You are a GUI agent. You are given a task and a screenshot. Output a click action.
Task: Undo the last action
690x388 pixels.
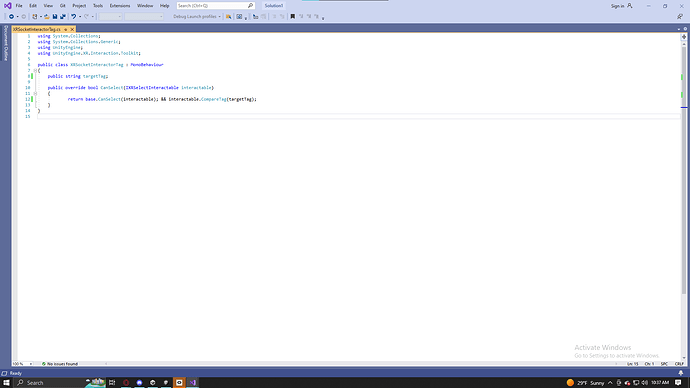coord(73,17)
